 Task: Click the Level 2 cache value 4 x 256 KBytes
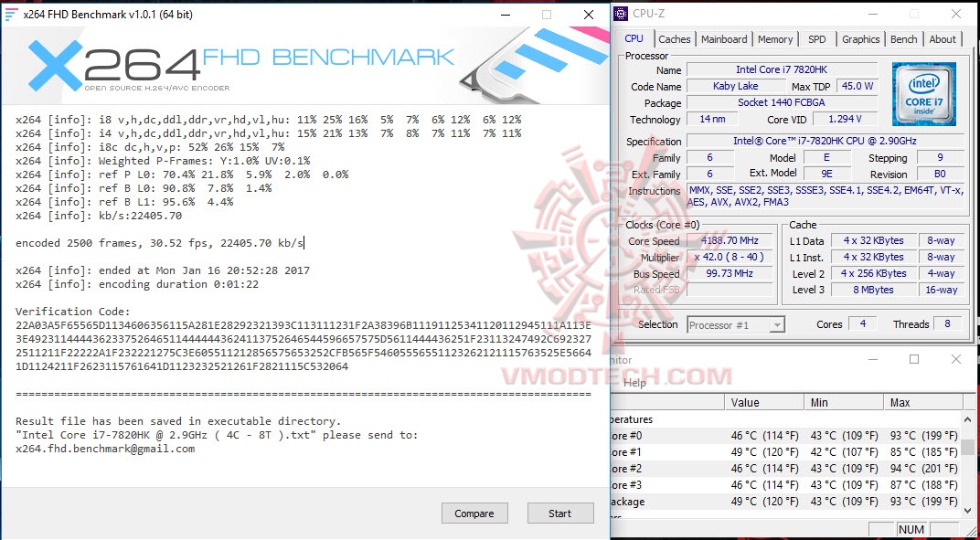click(873, 274)
